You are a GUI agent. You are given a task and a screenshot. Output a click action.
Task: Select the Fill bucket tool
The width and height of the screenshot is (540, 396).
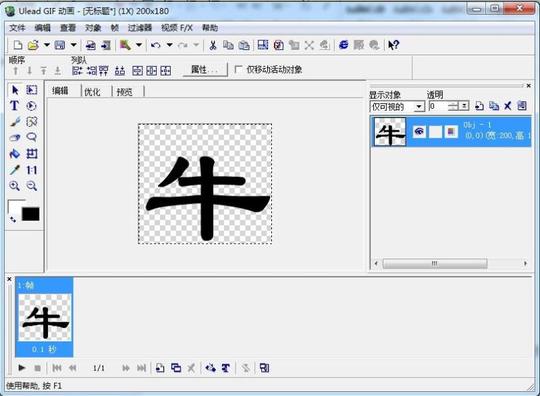point(14,154)
